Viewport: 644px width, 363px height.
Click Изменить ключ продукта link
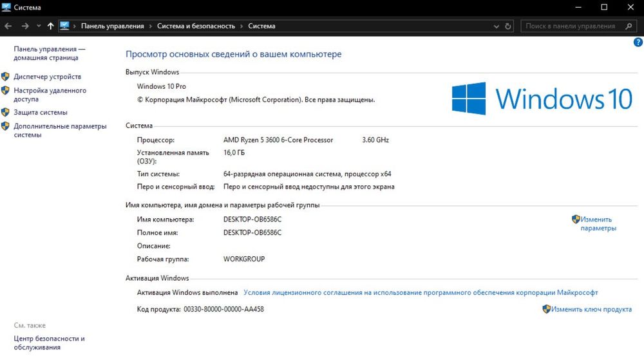(x=591, y=310)
